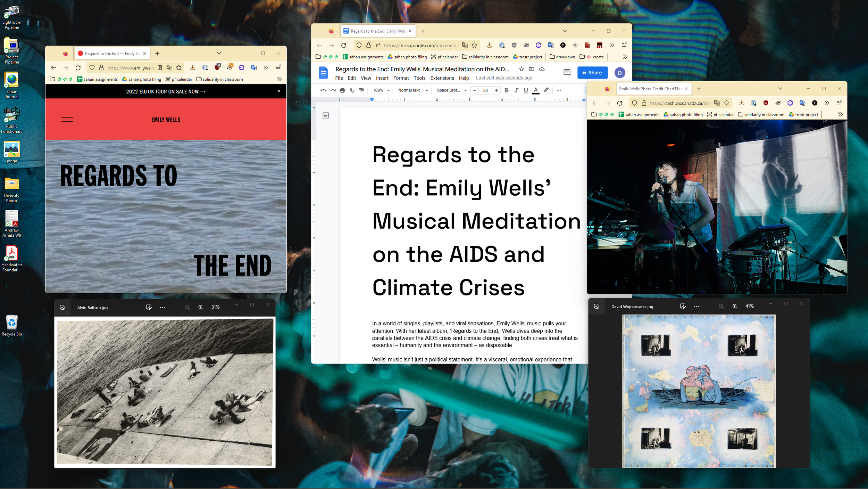Open the 100% zoom dropdown in Docs

tap(381, 90)
